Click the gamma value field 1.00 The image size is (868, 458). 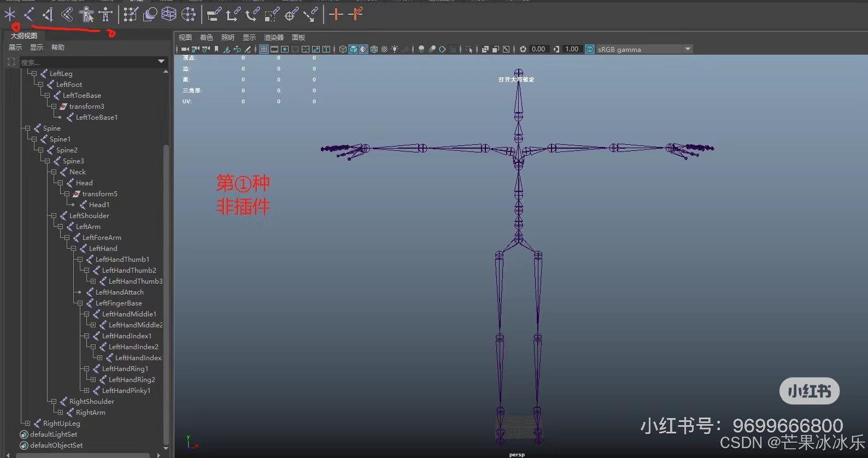coord(572,49)
